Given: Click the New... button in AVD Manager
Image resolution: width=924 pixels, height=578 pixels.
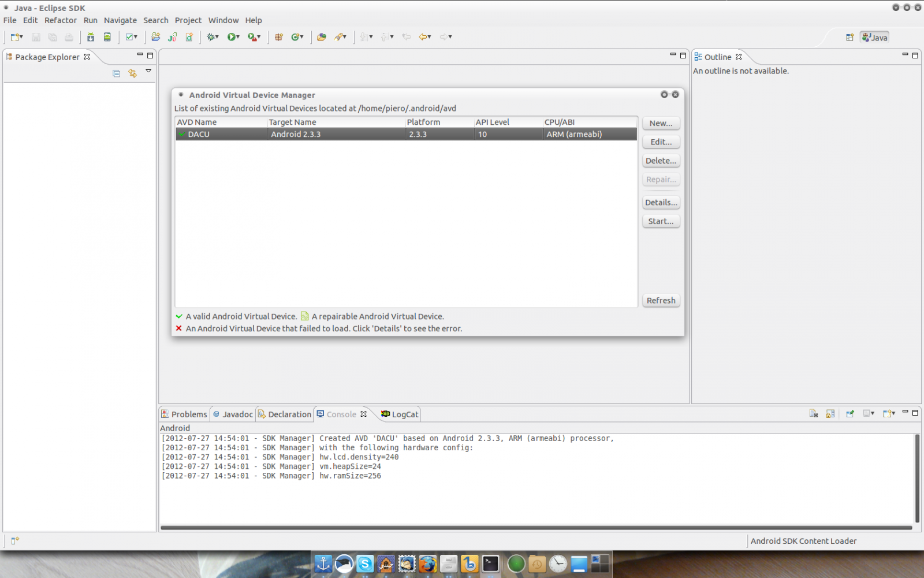Looking at the screenshot, I should (x=661, y=123).
